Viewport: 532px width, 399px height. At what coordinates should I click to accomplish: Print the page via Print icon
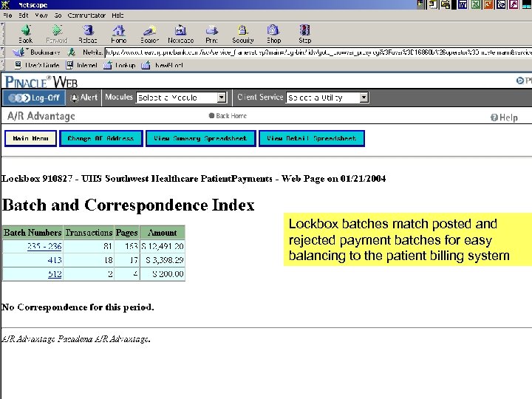pos(212,34)
